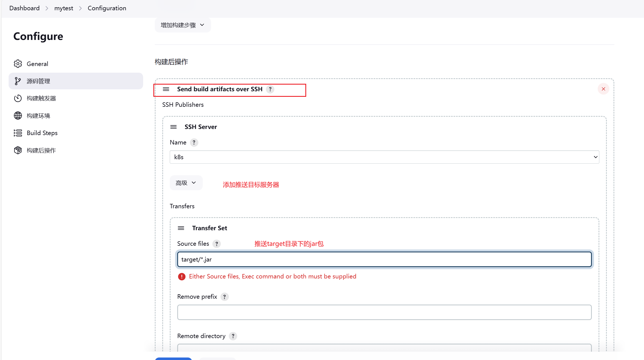The height and width of the screenshot is (360, 644).
Task: Open help for Remove prefix
Action: (224, 296)
